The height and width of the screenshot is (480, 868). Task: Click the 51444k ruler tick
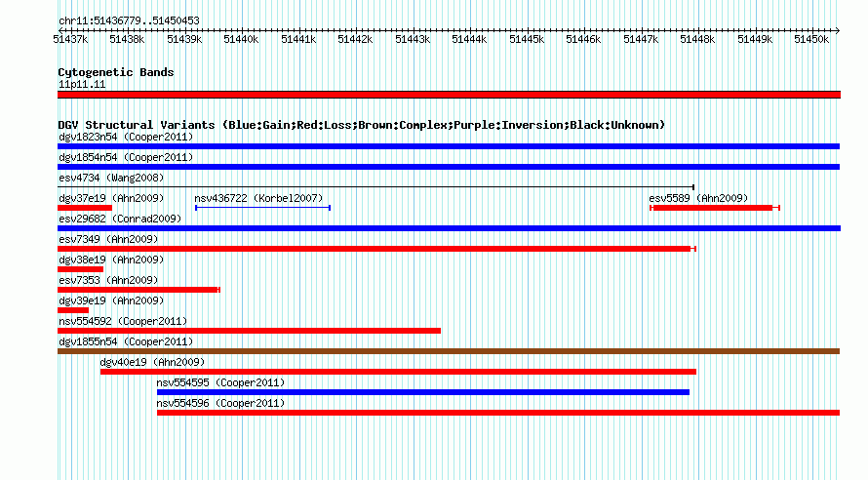pos(469,39)
